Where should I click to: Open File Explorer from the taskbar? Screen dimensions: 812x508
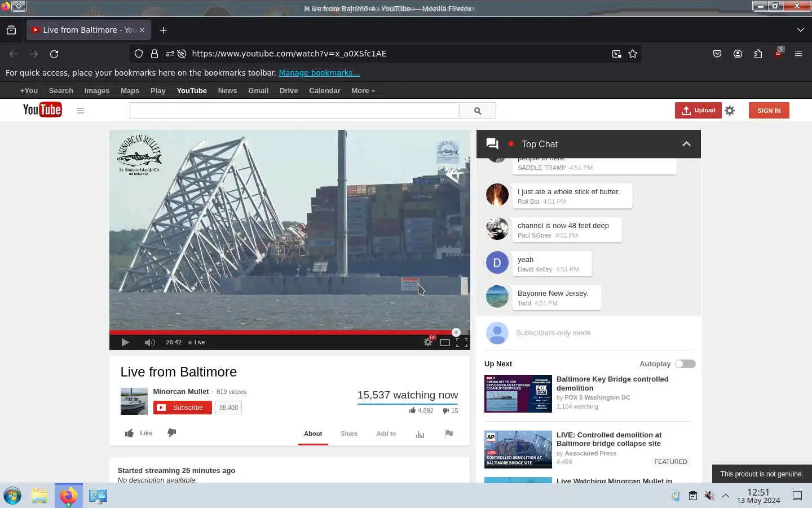39,496
